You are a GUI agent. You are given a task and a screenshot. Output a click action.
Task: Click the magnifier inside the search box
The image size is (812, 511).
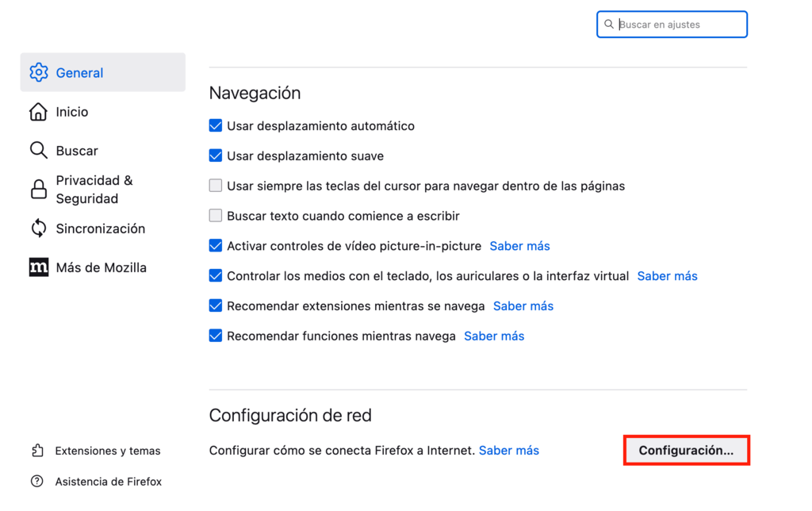coord(609,24)
